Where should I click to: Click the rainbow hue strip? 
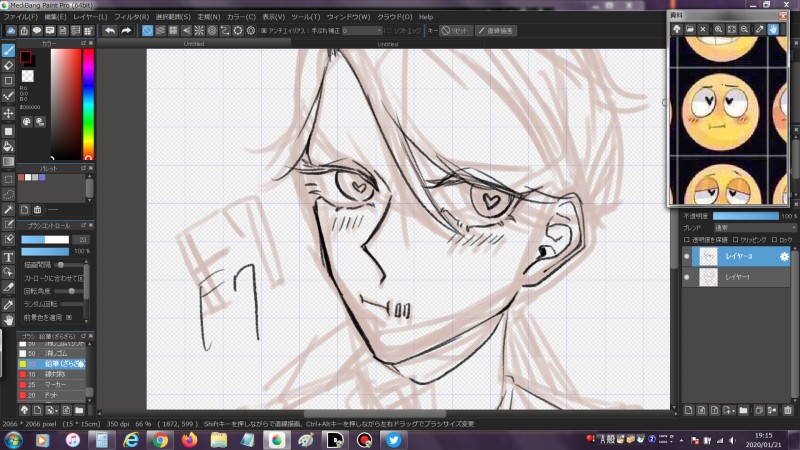point(88,104)
